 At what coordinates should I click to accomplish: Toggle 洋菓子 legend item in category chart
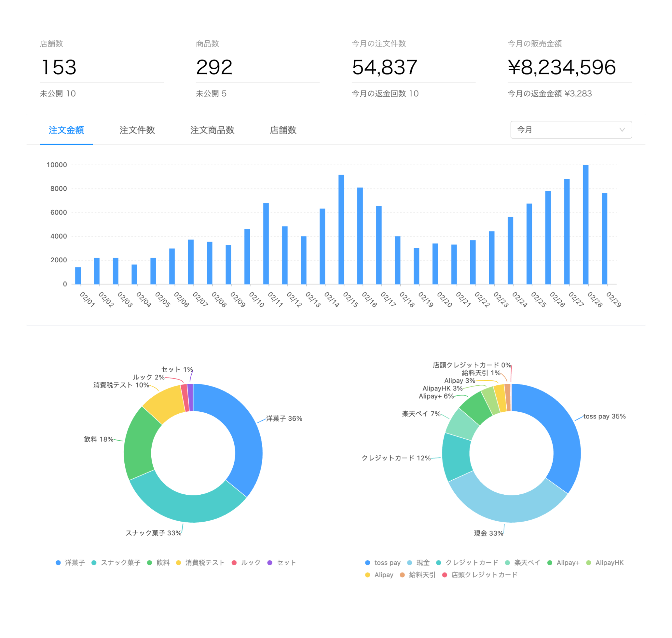[x=70, y=563]
